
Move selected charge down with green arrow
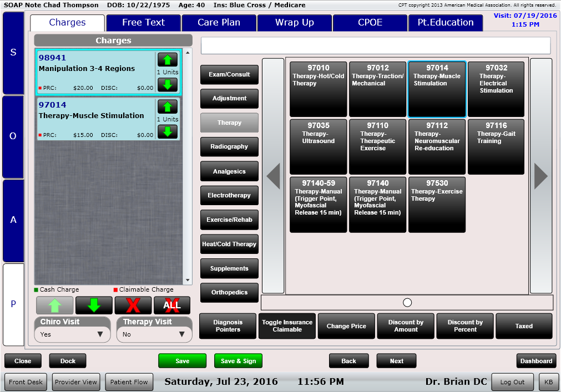(94, 306)
